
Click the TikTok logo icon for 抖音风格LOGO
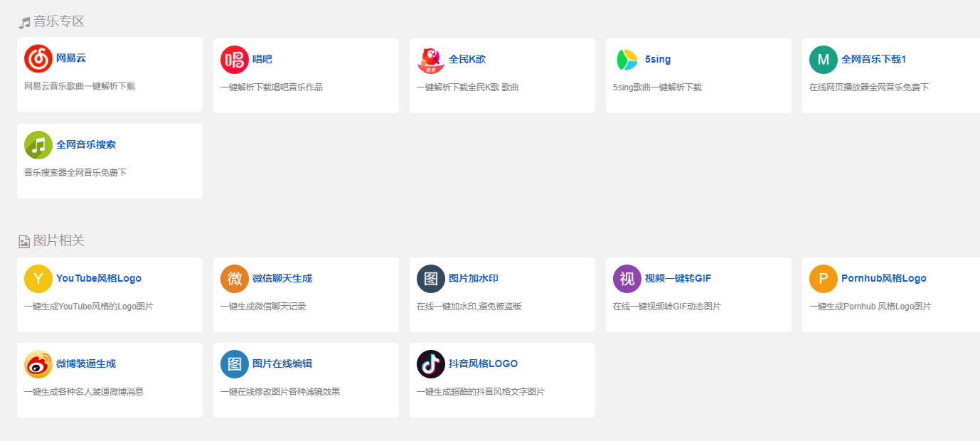point(431,364)
